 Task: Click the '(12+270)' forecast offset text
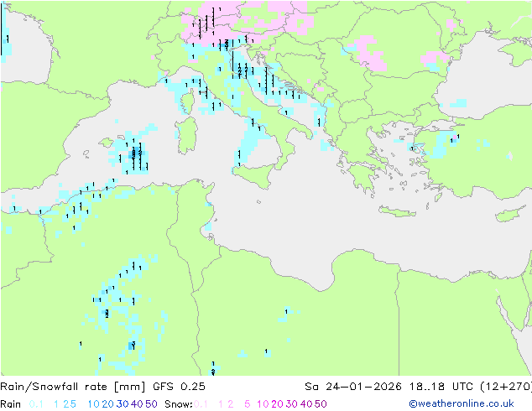point(506,387)
